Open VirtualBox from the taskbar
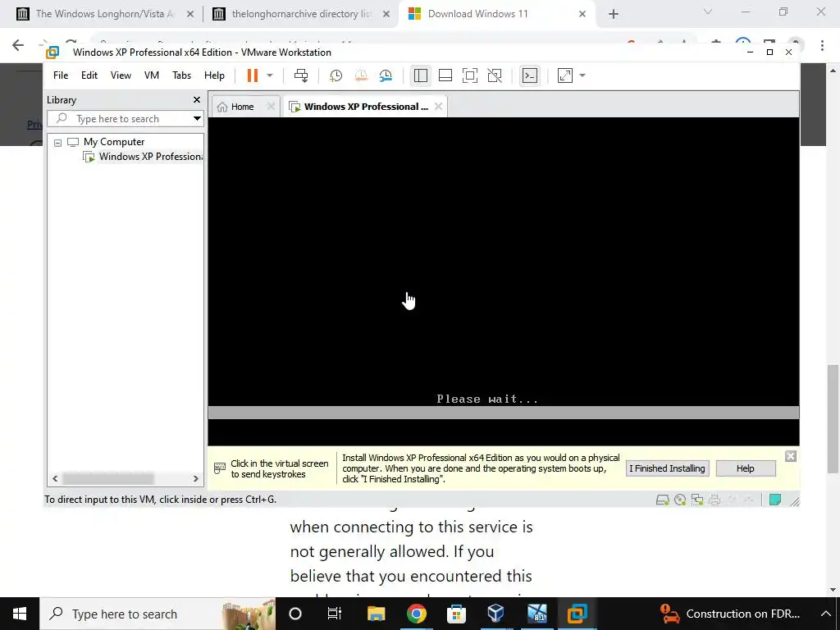840x630 pixels. pos(496,614)
